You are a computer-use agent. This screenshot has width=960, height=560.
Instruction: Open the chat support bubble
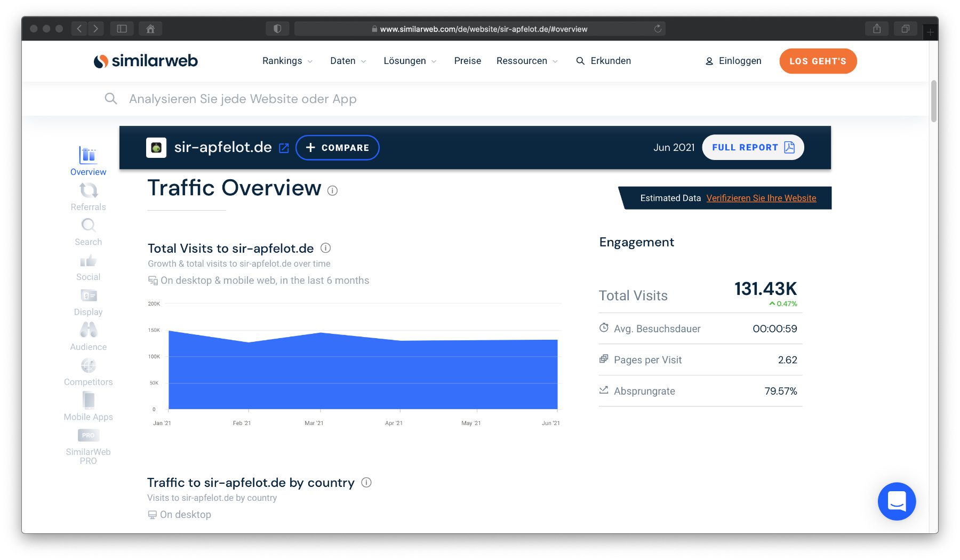pos(897,501)
